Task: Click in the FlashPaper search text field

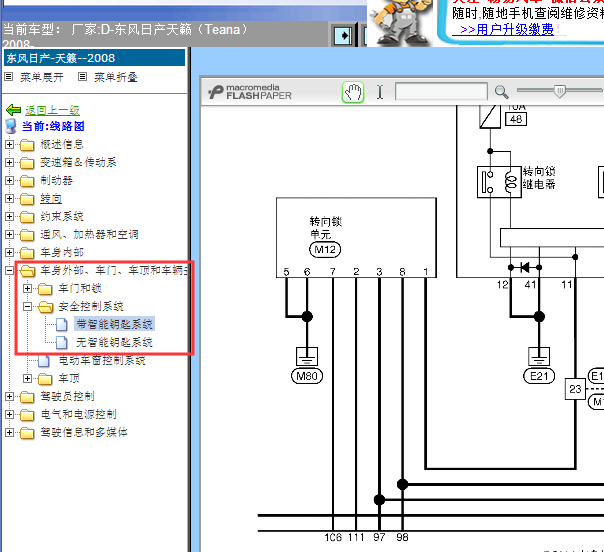Action: (441, 92)
